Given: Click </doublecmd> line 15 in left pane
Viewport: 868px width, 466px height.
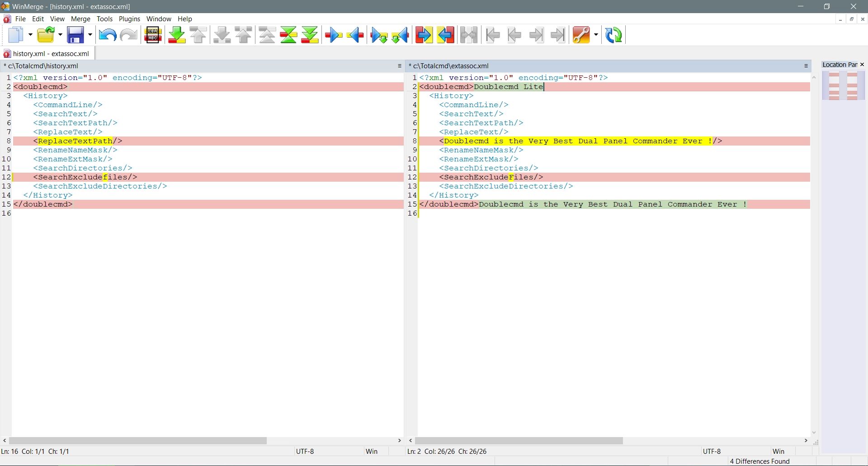Looking at the screenshot, I should pos(208,204).
